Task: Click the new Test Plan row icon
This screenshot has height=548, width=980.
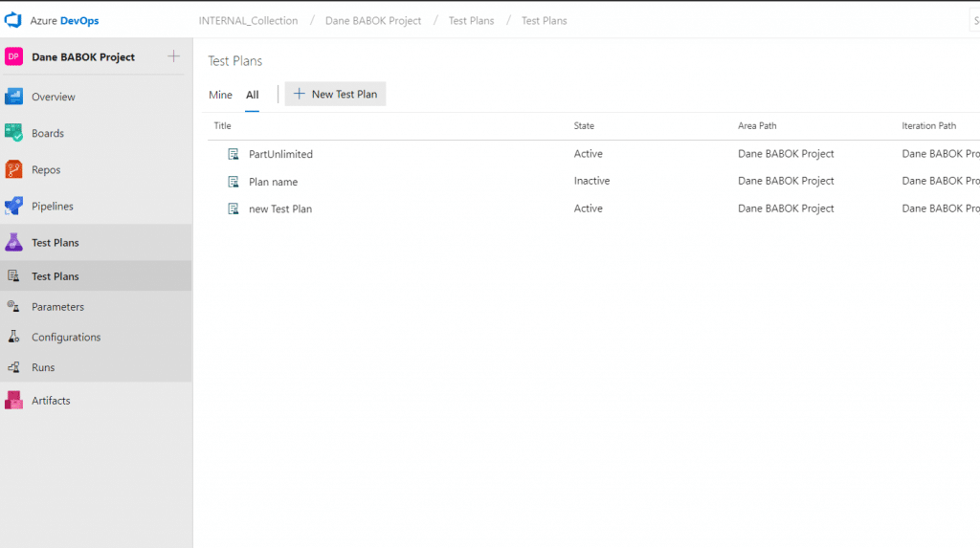Action: pyautogui.click(x=234, y=208)
